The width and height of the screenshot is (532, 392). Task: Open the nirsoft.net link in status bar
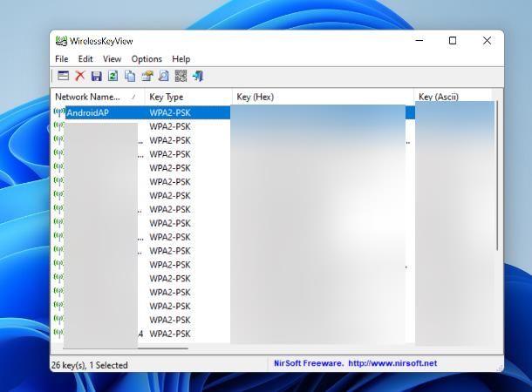tap(392, 363)
